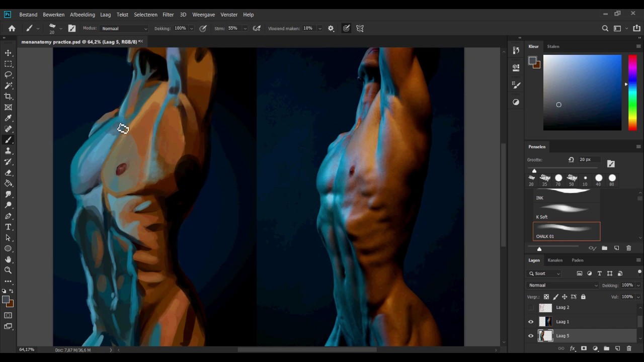Toggle pressure controls size button
Image resolution: width=644 pixels, height=362 pixels.
coord(347,29)
